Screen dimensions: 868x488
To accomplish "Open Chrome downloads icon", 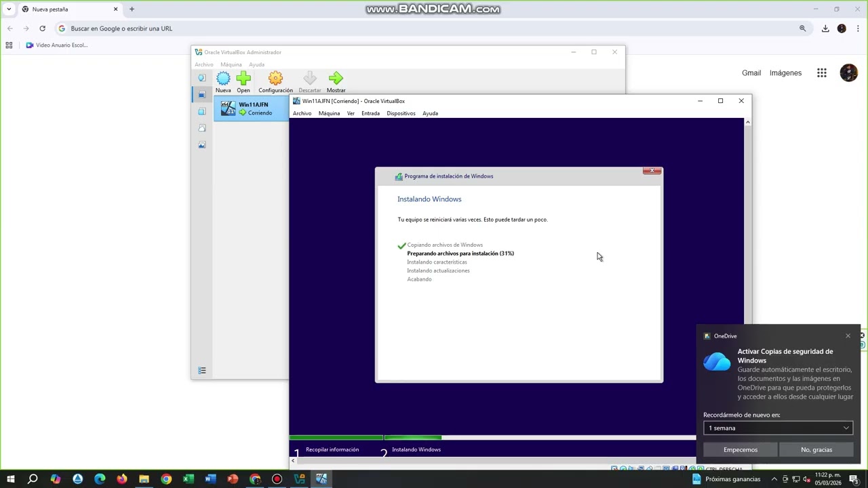I will (x=825, y=28).
